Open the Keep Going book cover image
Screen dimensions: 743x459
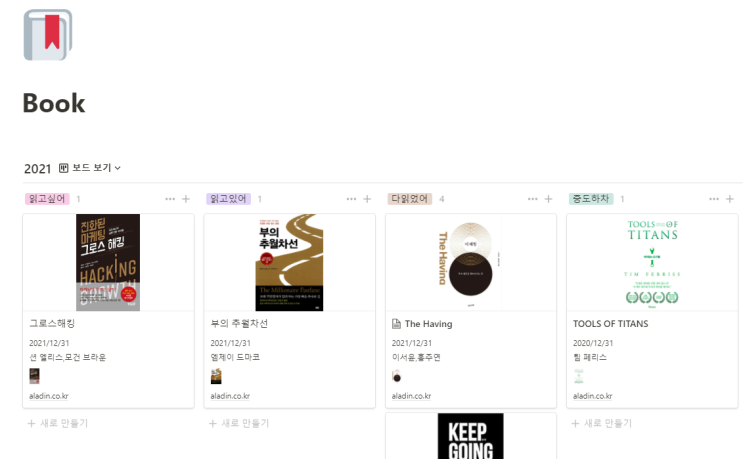(471, 436)
